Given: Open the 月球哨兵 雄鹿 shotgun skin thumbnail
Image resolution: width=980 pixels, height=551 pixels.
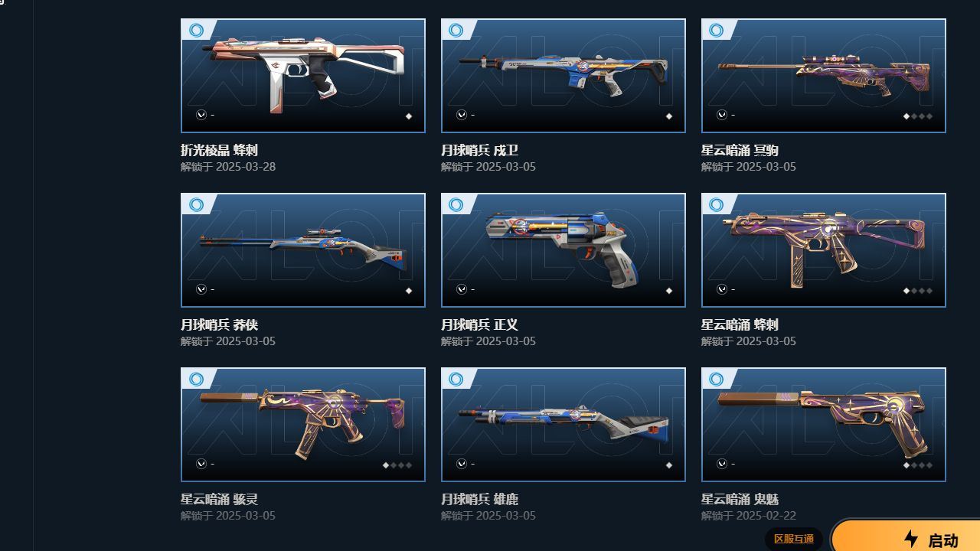Looking at the screenshot, I should click(x=563, y=425).
